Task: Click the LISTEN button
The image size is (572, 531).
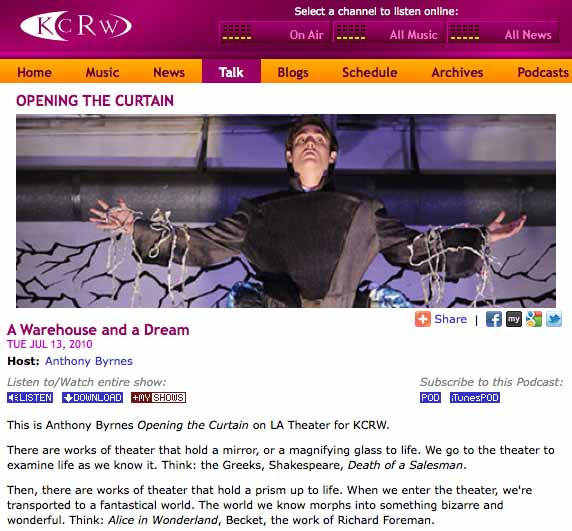Action: (x=30, y=398)
